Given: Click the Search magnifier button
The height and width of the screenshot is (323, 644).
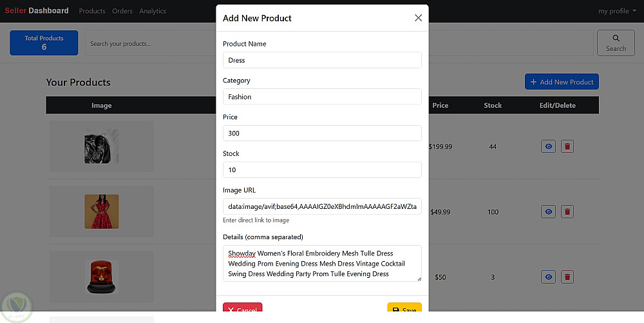Looking at the screenshot, I should 616,43.
